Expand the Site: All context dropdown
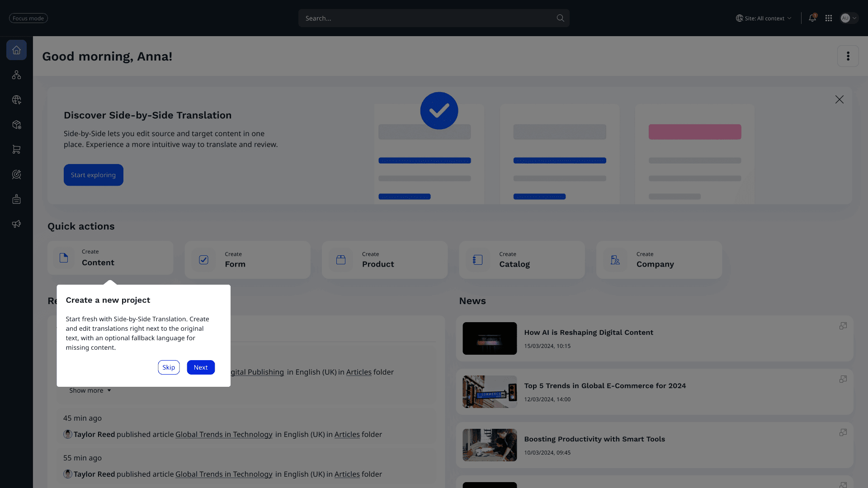The width and height of the screenshot is (868, 488). coord(764,18)
